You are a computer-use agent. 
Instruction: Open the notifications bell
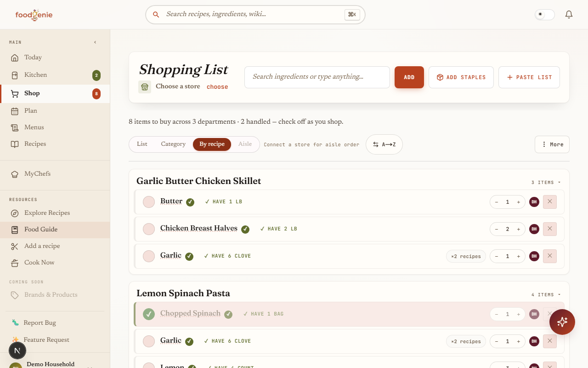click(x=569, y=15)
